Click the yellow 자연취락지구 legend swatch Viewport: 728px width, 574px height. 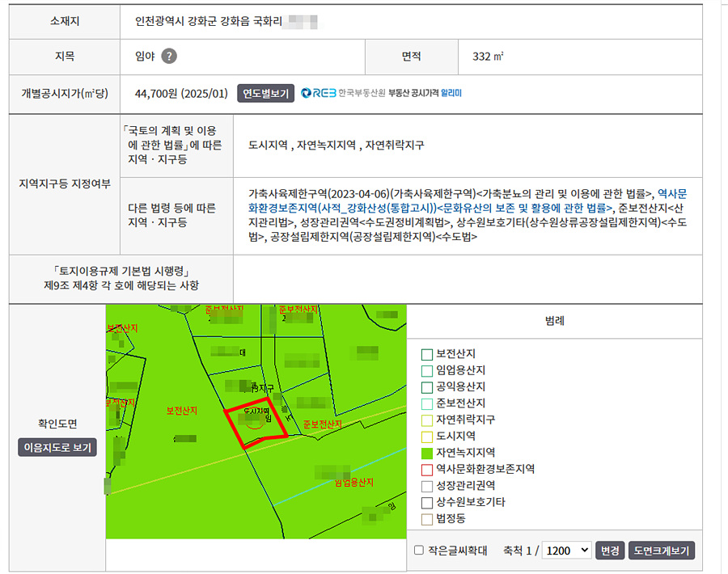pyautogui.click(x=426, y=420)
